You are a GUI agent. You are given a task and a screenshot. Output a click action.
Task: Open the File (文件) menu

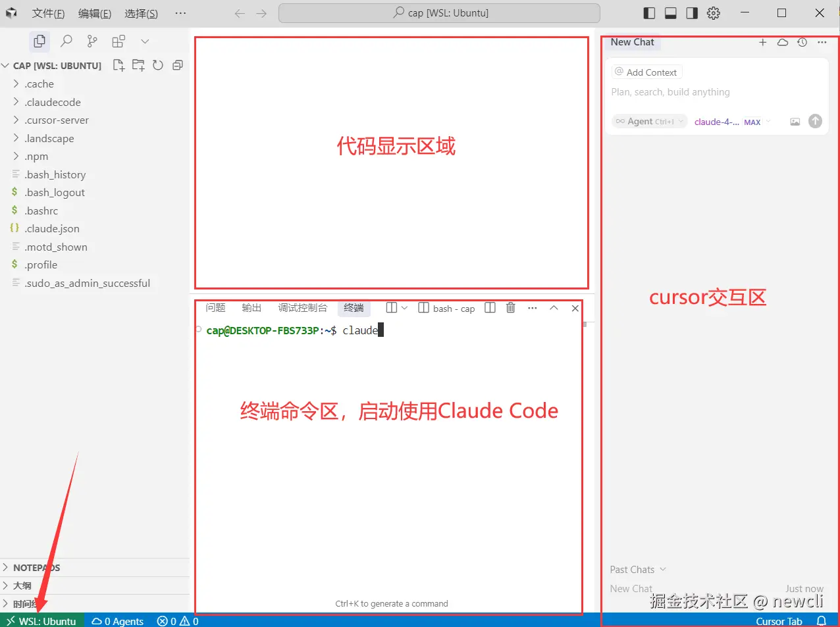48,13
